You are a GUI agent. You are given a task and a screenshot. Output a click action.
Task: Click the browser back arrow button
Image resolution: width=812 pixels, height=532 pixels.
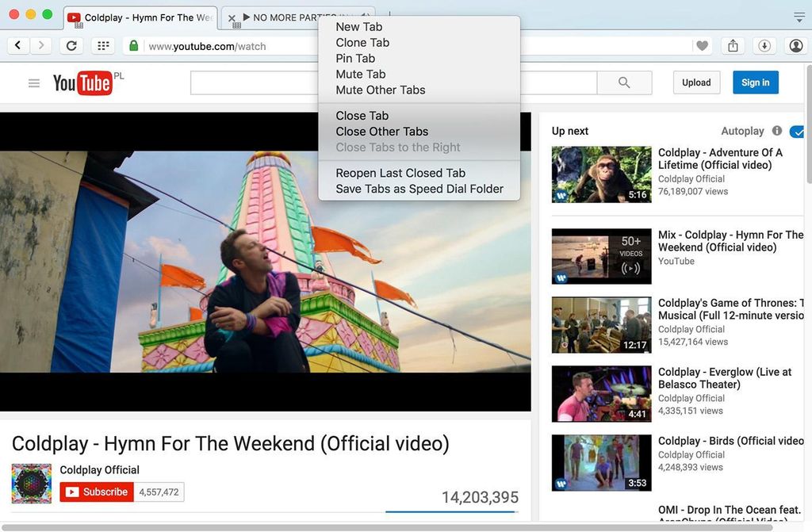click(17, 46)
